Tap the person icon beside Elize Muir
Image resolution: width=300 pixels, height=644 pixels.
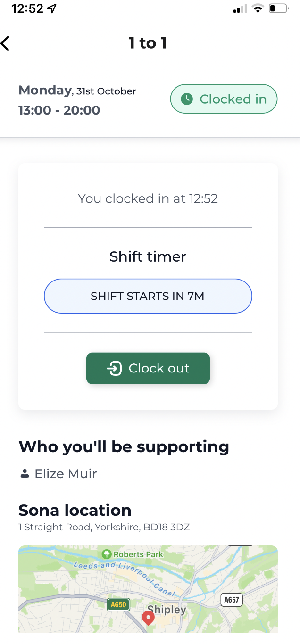(25, 474)
